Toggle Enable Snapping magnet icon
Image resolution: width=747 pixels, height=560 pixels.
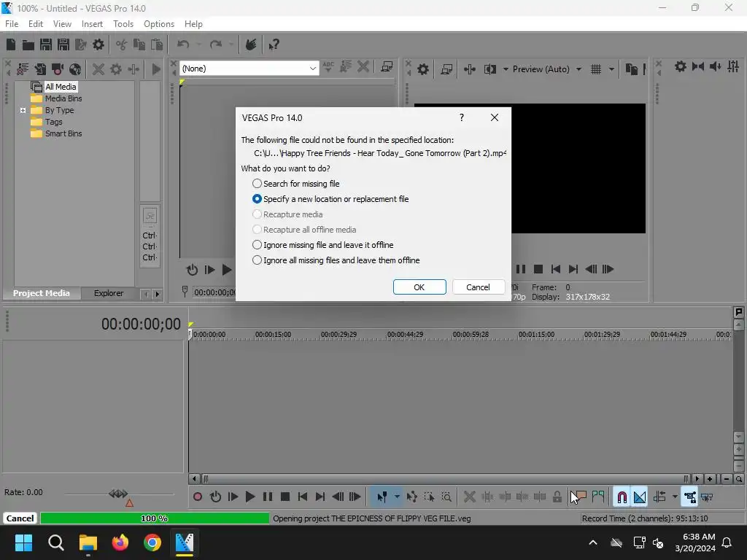click(x=622, y=497)
